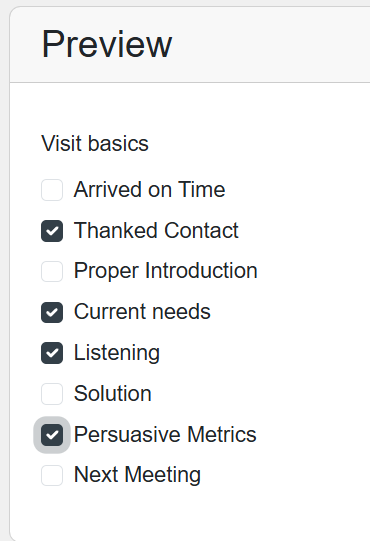370x541 pixels.
Task: Click the "Thanked Contact" label text
Action: click(x=156, y=230)
